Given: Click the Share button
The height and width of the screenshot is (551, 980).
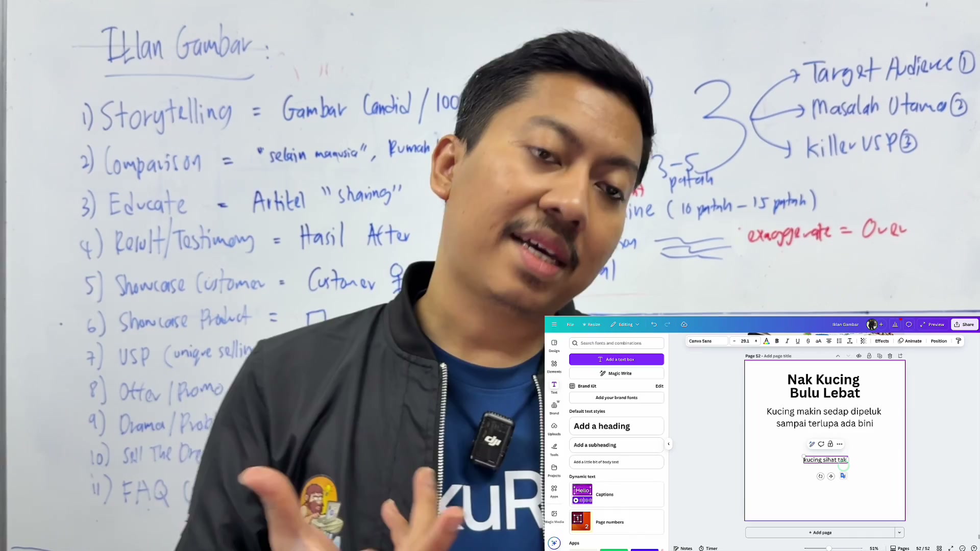Looking at the screenshot, I should pyautogui.click(x=964, y=324).
